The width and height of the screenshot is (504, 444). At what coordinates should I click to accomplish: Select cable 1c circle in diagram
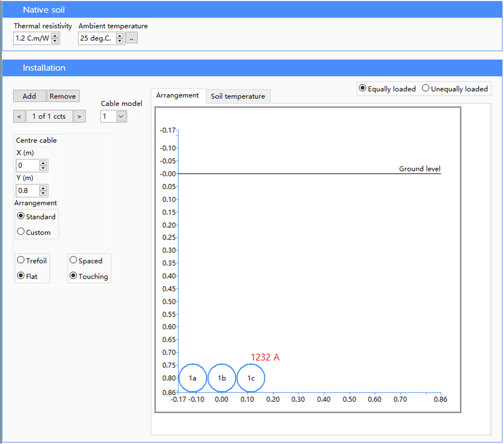[251, 378]
